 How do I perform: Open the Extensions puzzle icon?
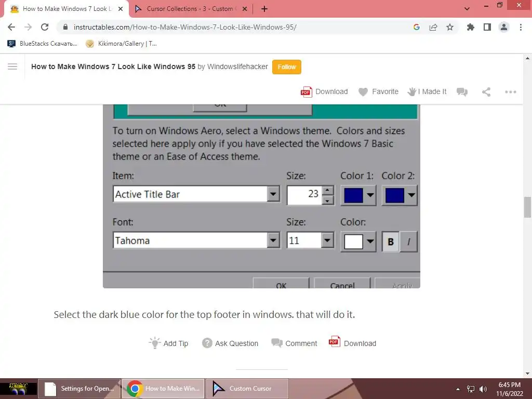[470, 27]
